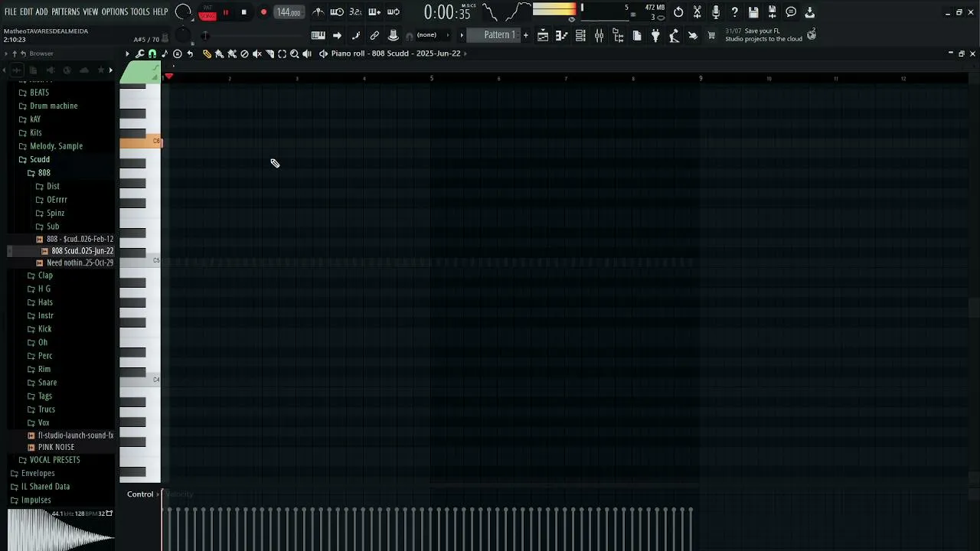The image size is (980, 551).
Task: Toggle the piano roll snap magnet
Action: [x=152, y=54]
